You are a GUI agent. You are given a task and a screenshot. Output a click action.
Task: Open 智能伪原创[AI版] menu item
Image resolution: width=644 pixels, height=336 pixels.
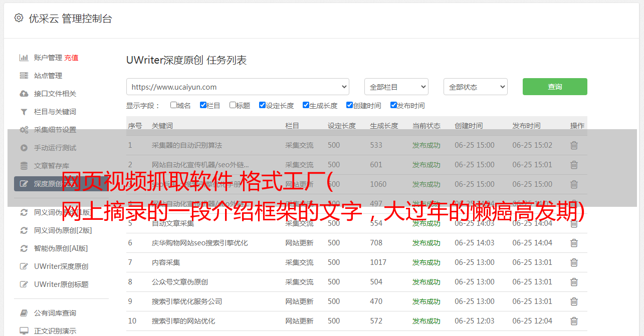61,248
